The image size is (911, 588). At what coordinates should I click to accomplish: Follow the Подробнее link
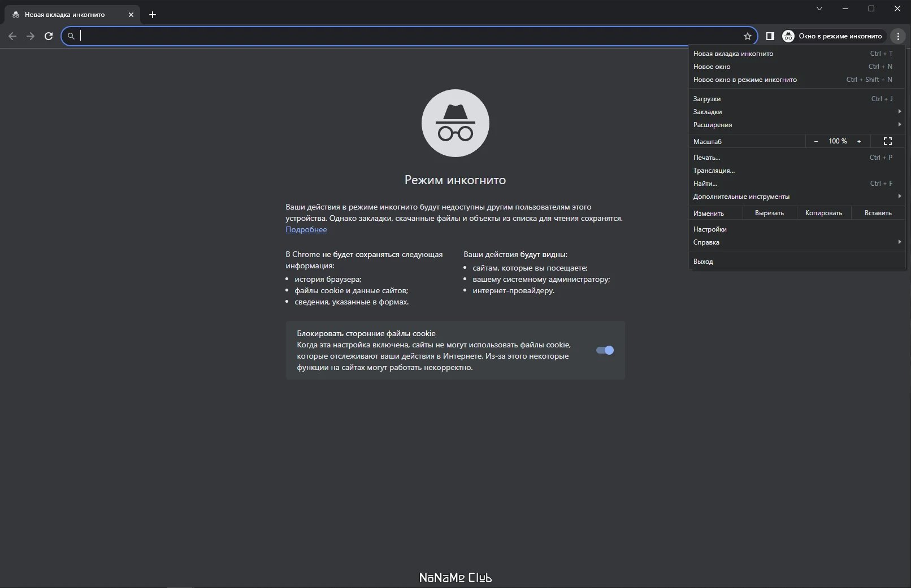(x=306, y=229)
